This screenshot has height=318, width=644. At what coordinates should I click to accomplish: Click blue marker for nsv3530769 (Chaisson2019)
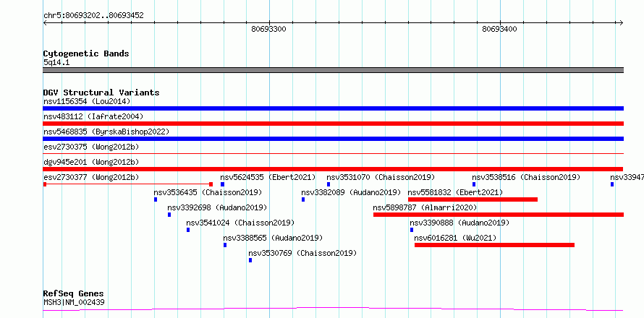(250, 260)
